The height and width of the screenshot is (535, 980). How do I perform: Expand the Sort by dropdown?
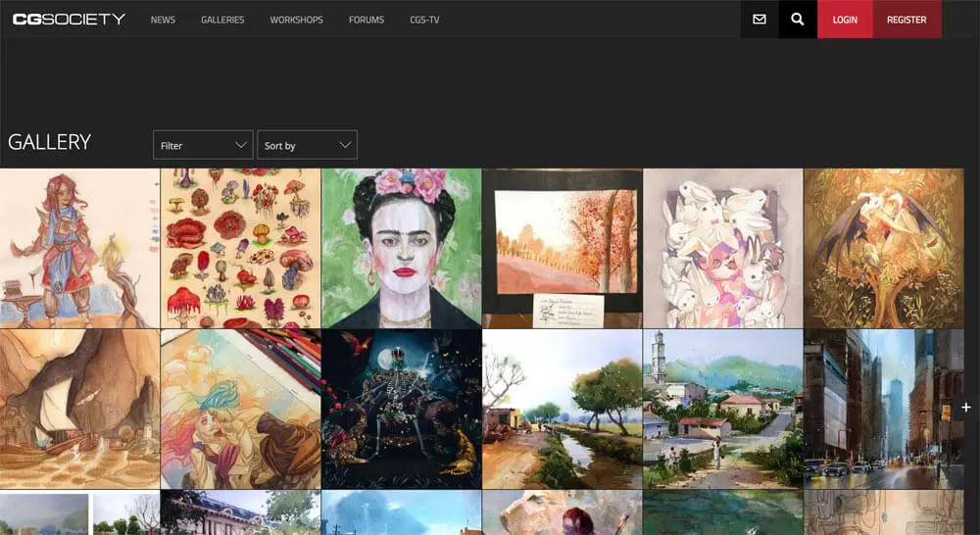tap(307, 145)
